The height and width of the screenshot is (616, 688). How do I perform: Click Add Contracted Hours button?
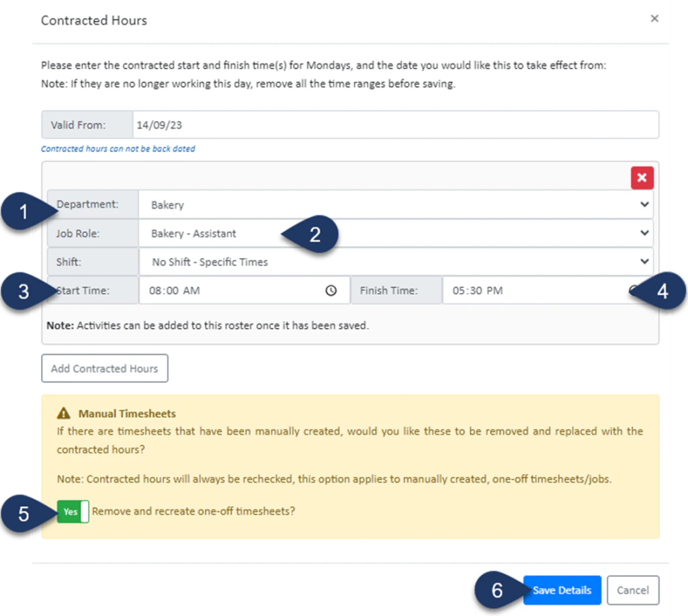pos(104,368)
